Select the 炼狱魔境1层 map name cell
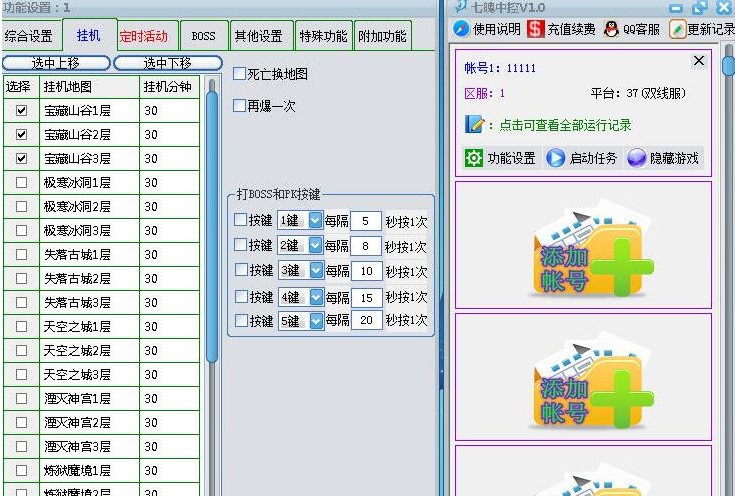The image size is (735, 496). 90,471
